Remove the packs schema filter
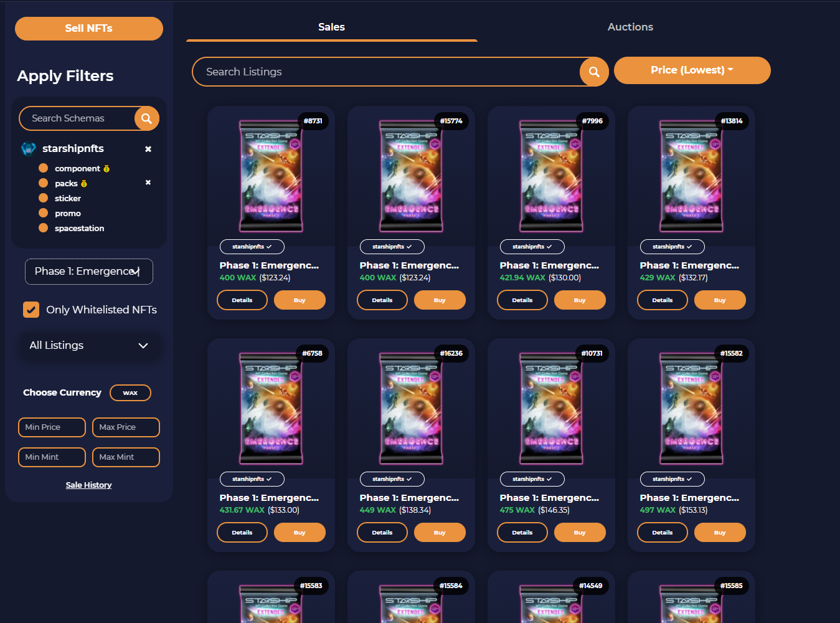Viewport: 840px width, 623px height. coord(148,183)
